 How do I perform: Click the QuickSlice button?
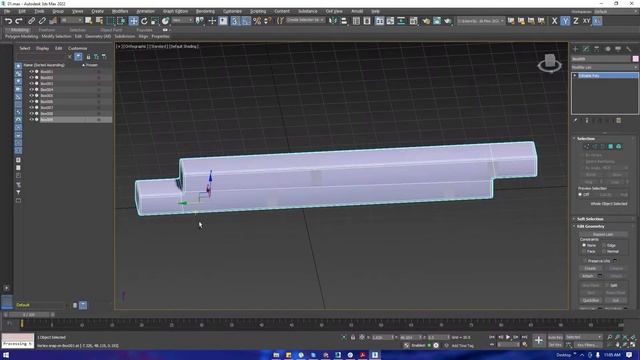[591, 300]
